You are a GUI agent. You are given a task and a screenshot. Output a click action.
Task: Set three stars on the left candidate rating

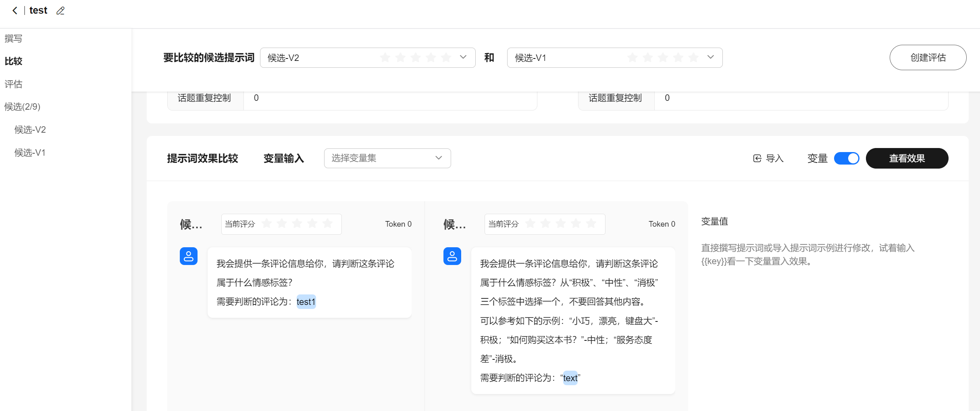coord(297,223)
